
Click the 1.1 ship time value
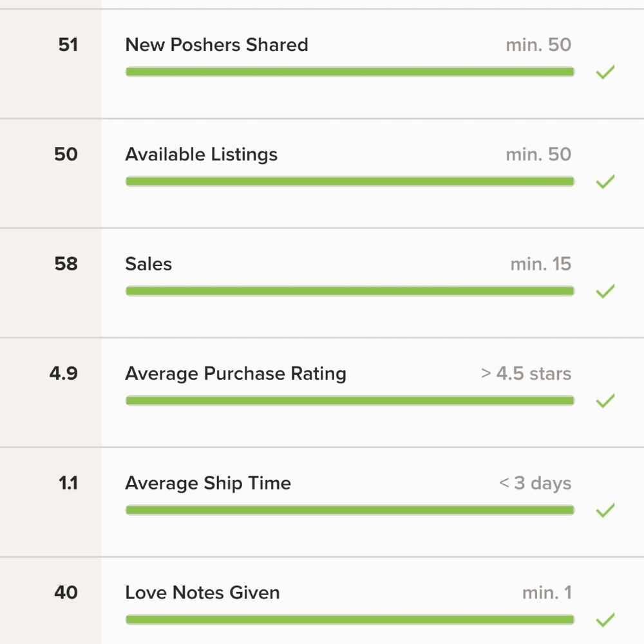pos(68,483)
